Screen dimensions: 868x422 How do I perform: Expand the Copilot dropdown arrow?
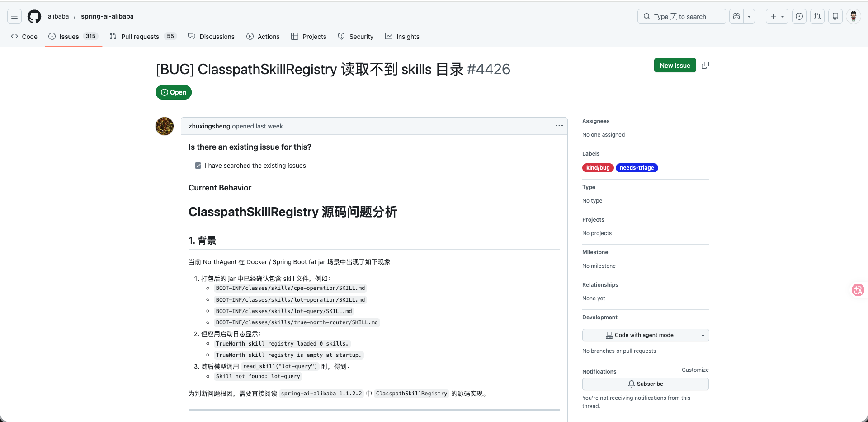(x=749, y=17)
